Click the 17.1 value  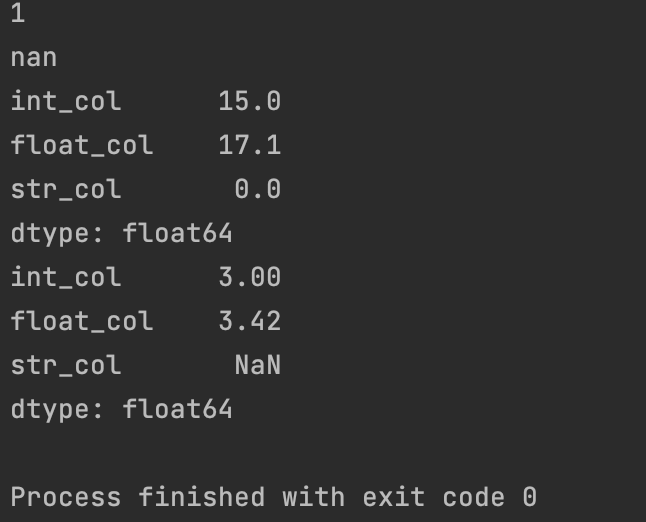point(249,145)
